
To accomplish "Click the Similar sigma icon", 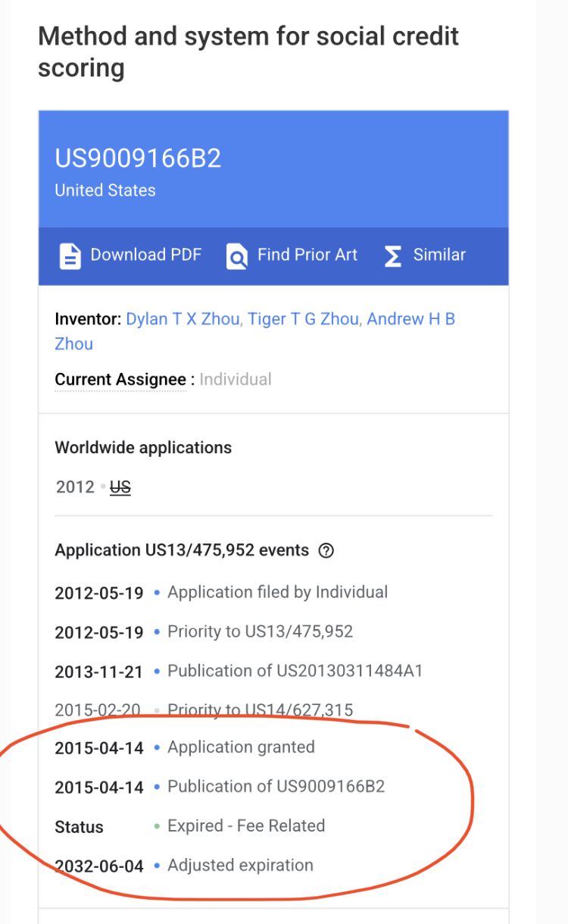I will click(392, 256).
